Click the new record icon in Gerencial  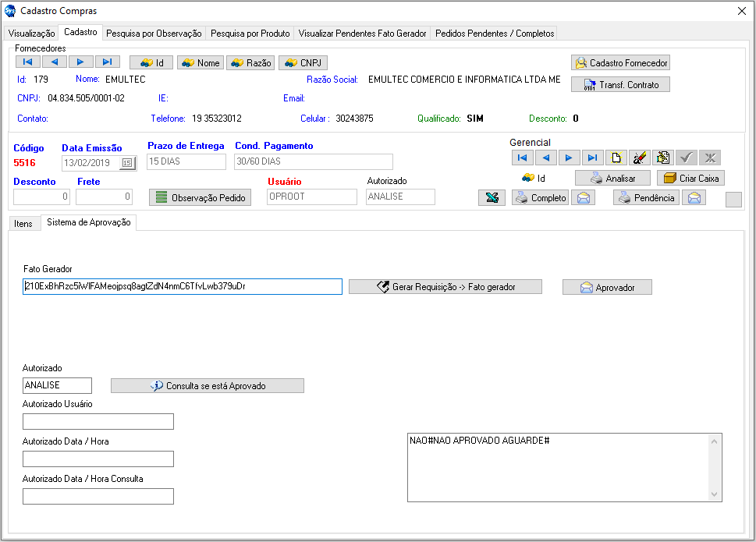pos(616,158)
